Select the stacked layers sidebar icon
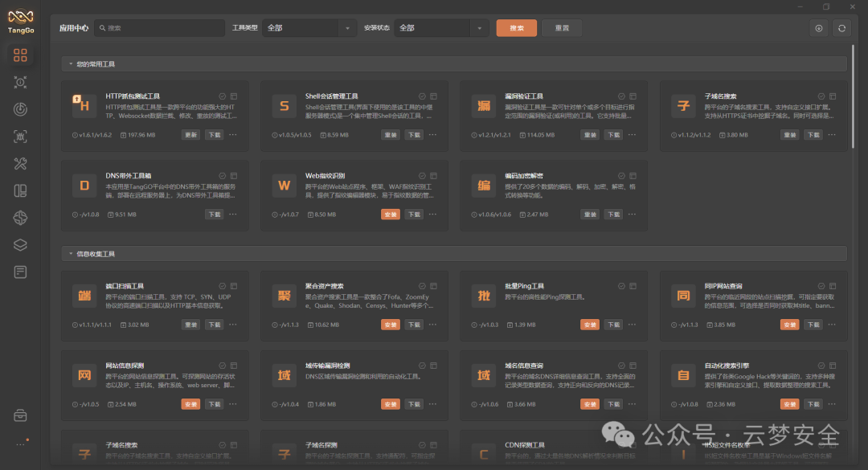Viewport: 868px width, 470px height. [20, 245]
